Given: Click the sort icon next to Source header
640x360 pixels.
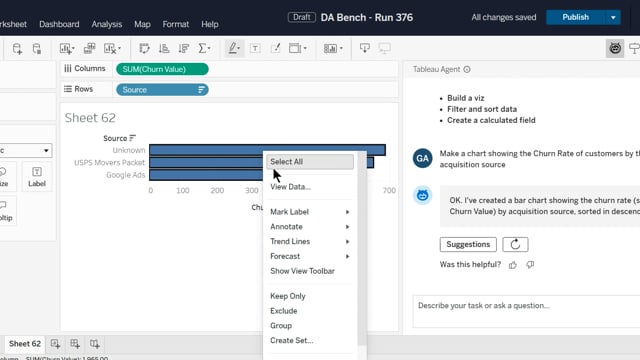Looking at the screenshot, I should pos(132,138).
